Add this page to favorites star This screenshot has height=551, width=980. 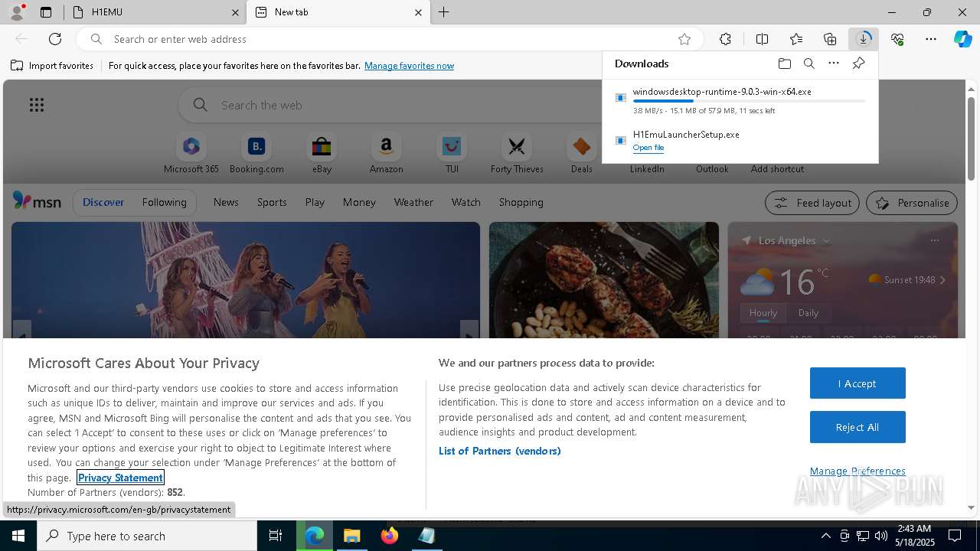point(684,39)
